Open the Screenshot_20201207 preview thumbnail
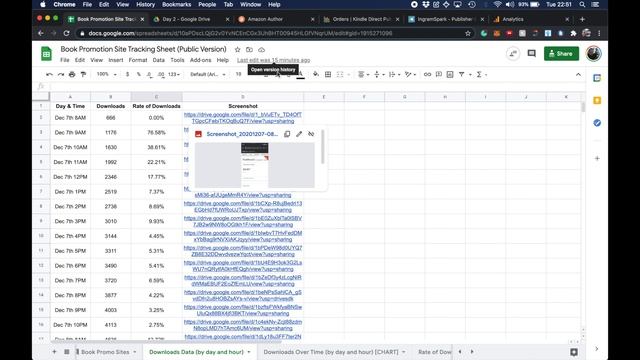640x360 pixels. (x=254, y=165)
